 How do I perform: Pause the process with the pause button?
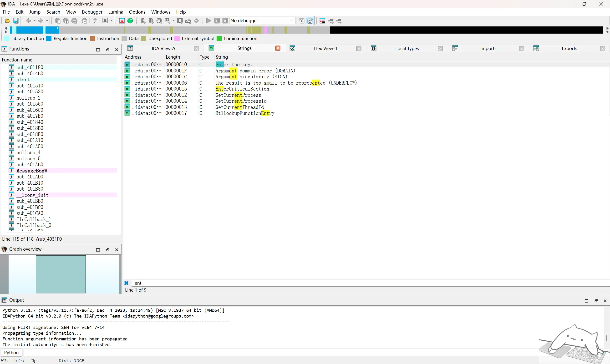217,21
